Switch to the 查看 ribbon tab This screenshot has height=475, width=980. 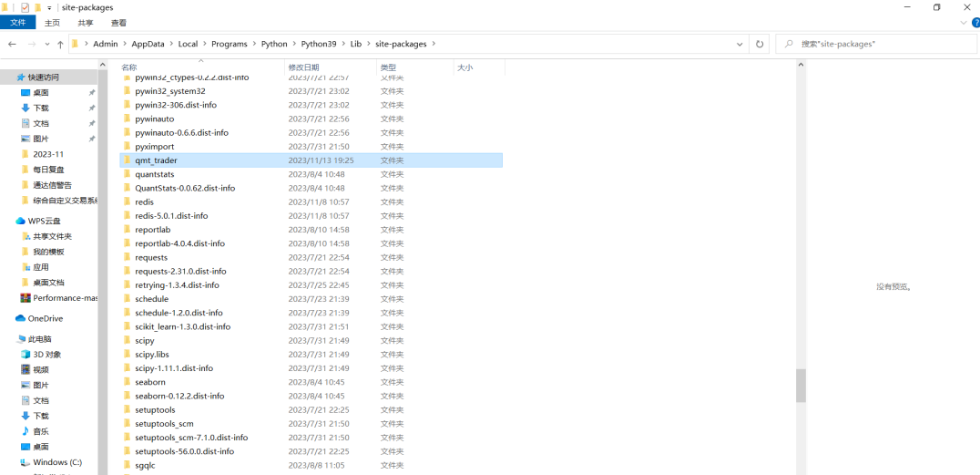pyautogui.click(x=118, y=23)
